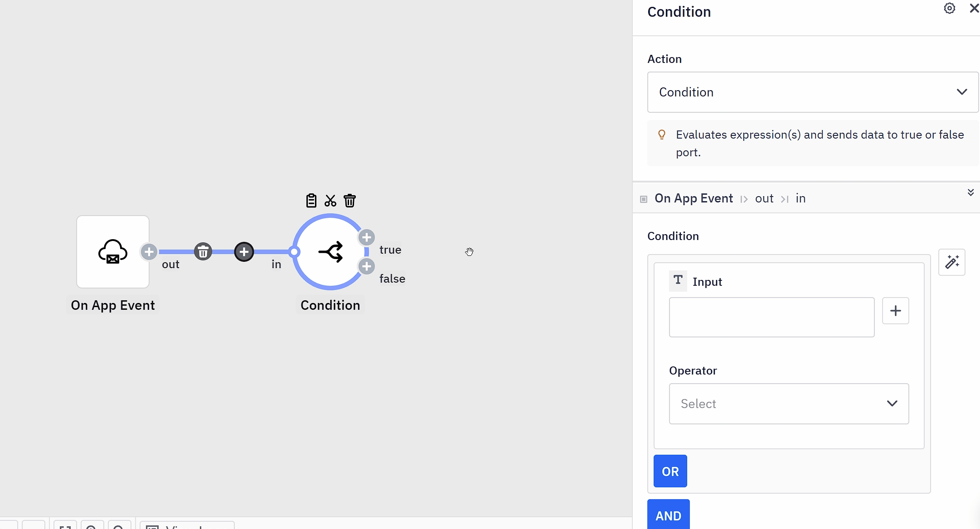Open the Operator Select dropdown
Image resolution: width=980 pixels, height=529 pixels.
point(789,404)
